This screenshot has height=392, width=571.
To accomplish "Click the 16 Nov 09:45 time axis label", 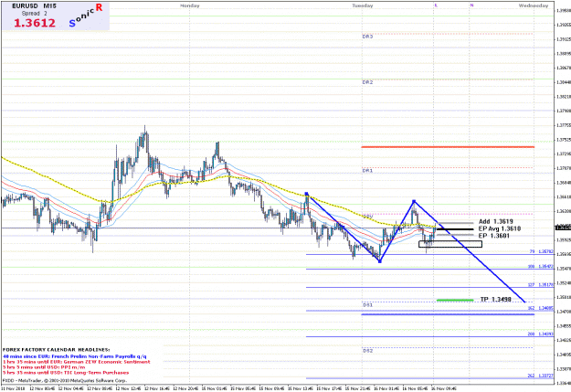I will 443,388.
